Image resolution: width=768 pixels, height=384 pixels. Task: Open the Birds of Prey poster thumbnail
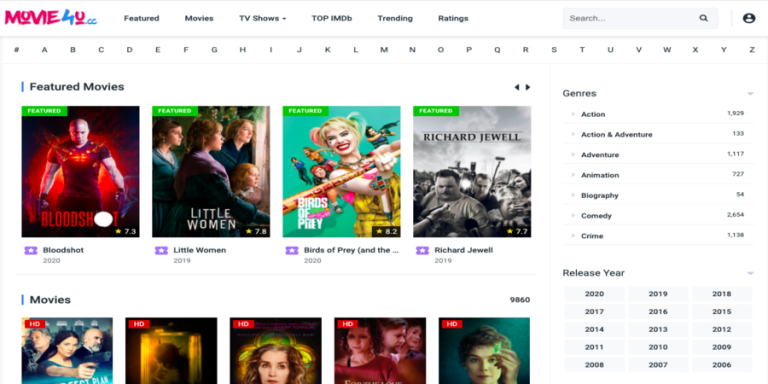(x=341, y=172)
